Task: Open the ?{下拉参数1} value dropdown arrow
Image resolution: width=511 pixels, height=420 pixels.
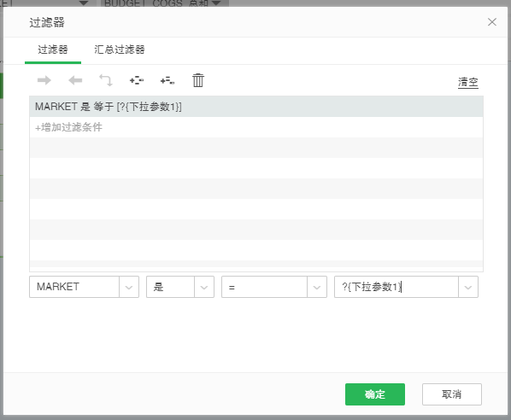Action: tap(468, 287)
